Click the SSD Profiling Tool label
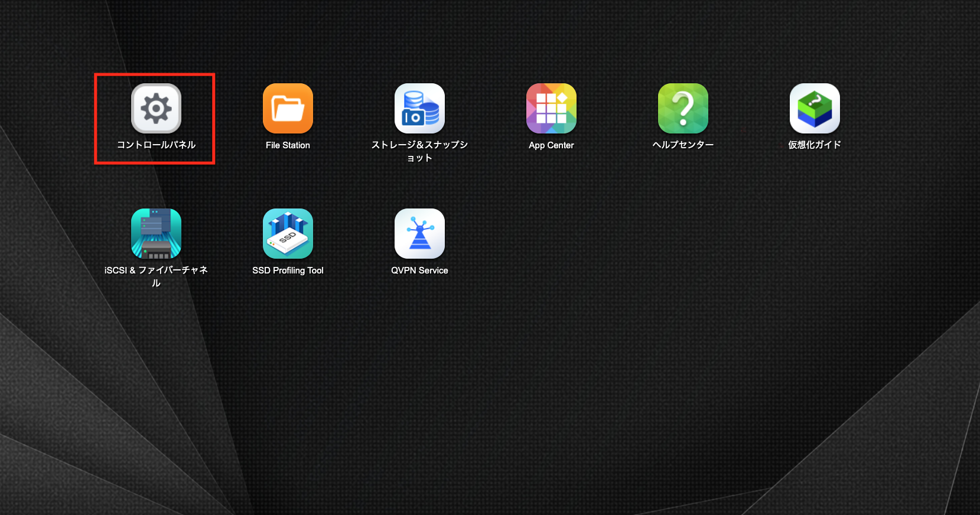 (288, 270)
